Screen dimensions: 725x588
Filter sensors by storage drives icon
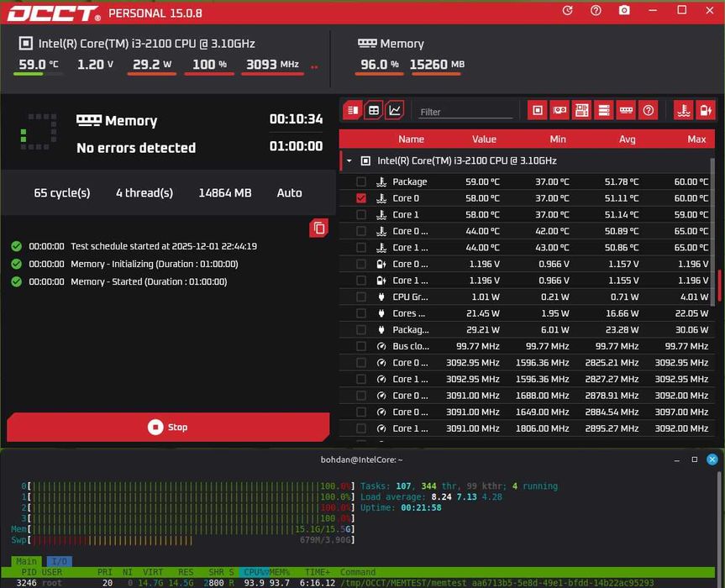pos(604,111)
